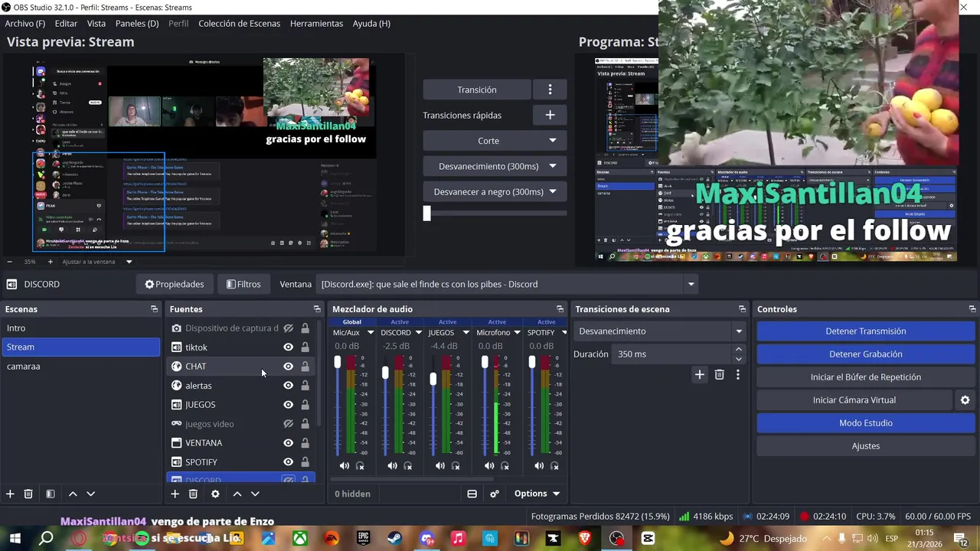The width and height of the screenshot is (980, 551).
Task: Click Iniciar el Búfer de Repetición
Action: click(x=865, y=377)
